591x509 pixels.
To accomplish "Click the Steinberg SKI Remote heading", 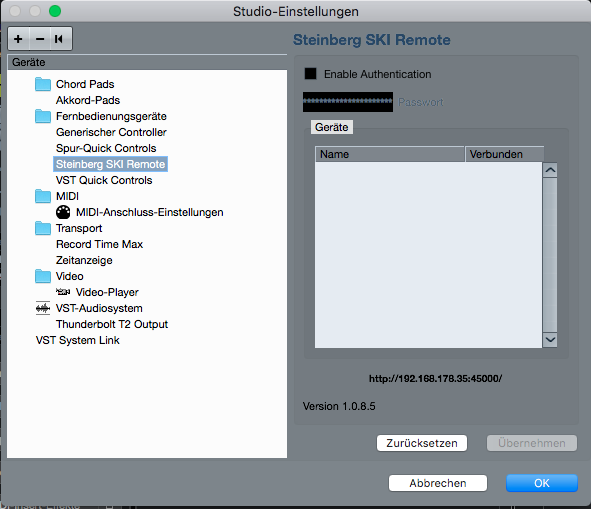I will click(372, 40).
